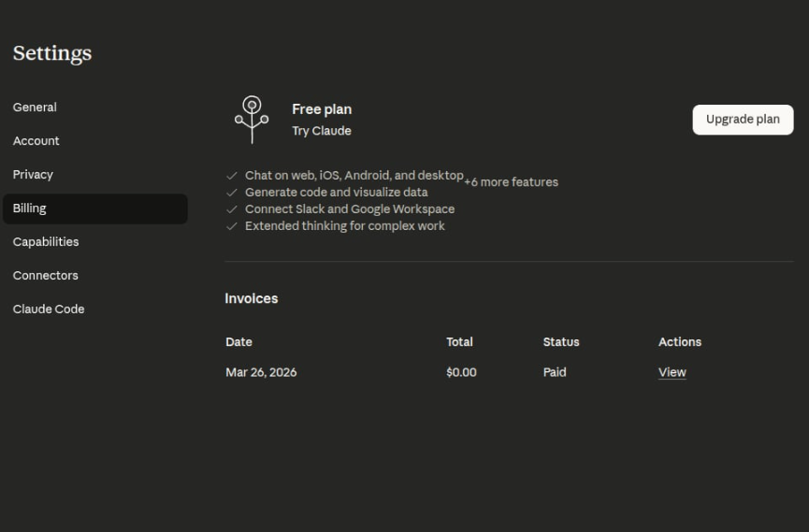Click the Upgrade plan button
Image resolution: width=809 pixels, height=532 pixels.
743,120
